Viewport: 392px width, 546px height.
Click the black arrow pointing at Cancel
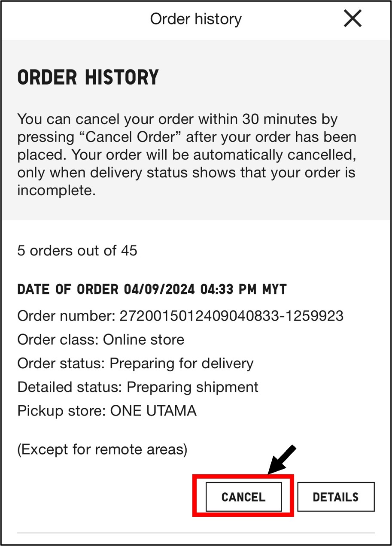coord(282,460)
